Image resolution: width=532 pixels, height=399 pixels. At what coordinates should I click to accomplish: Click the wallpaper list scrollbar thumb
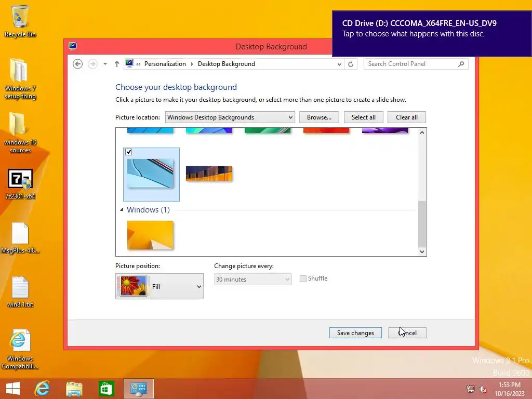pyautogui.click(x=422, y=224)
